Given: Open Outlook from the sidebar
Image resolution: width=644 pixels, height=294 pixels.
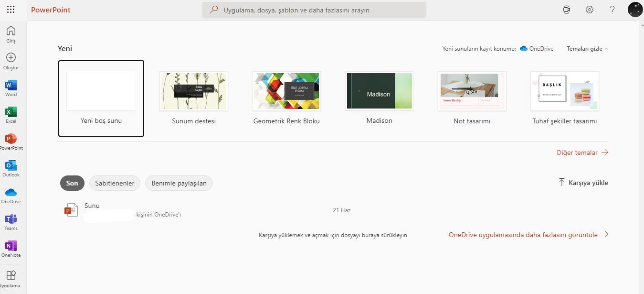Looking at the screenshot, I should [x=11, y=165].
